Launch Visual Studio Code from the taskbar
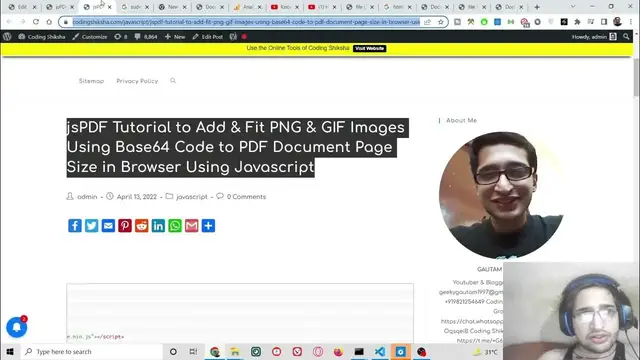 (x=380, y=351)
